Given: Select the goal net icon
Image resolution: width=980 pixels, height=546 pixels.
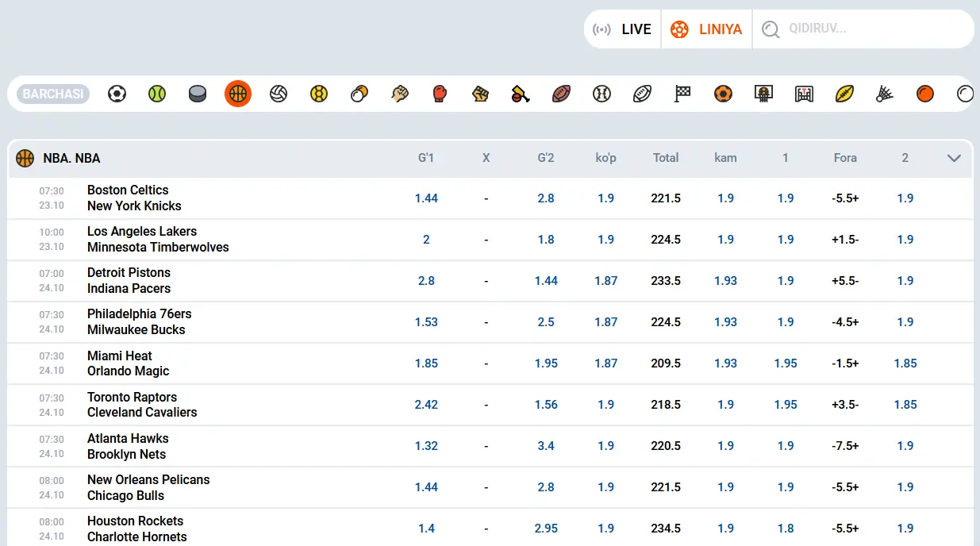Looking at the screenshot, I should click(804, 94).
